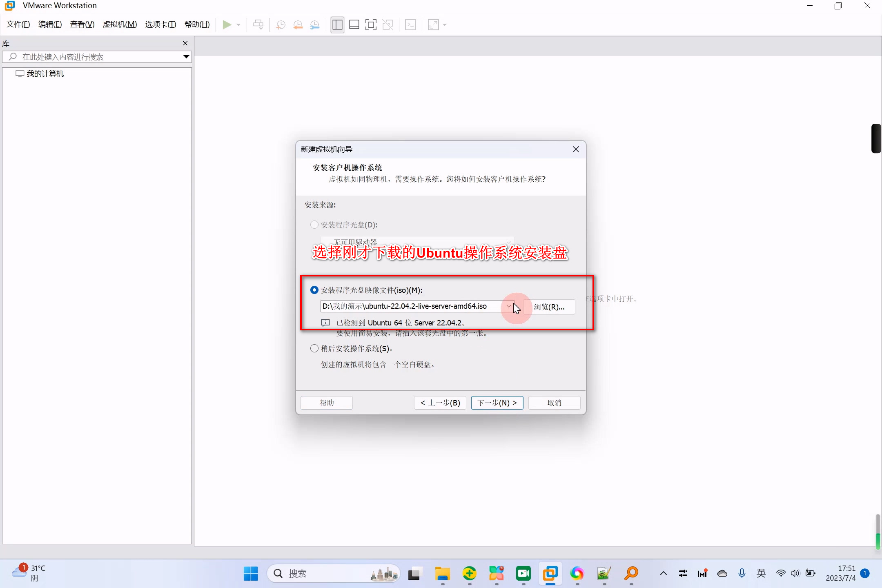Click the Wi-Fi network tray icon
Image resolution: width=882 pixels, height=588 pixels.
(781, 573)
